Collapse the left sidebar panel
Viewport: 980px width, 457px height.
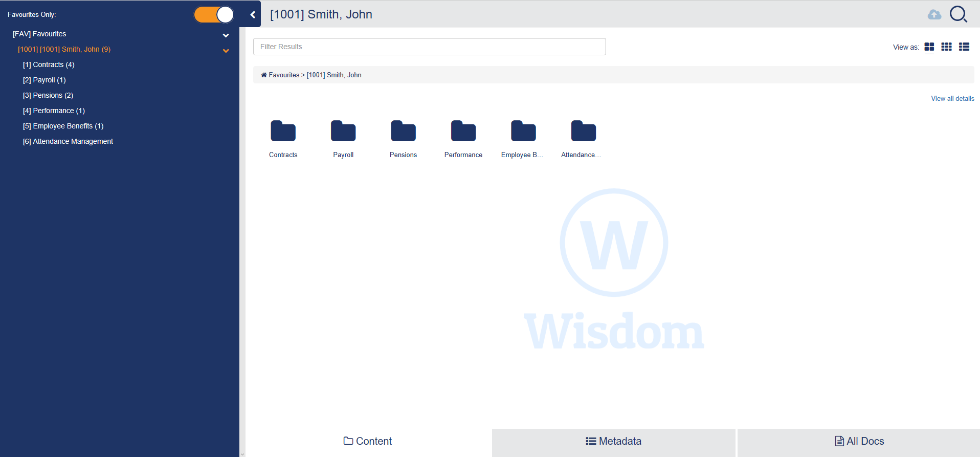pos(253,14)
